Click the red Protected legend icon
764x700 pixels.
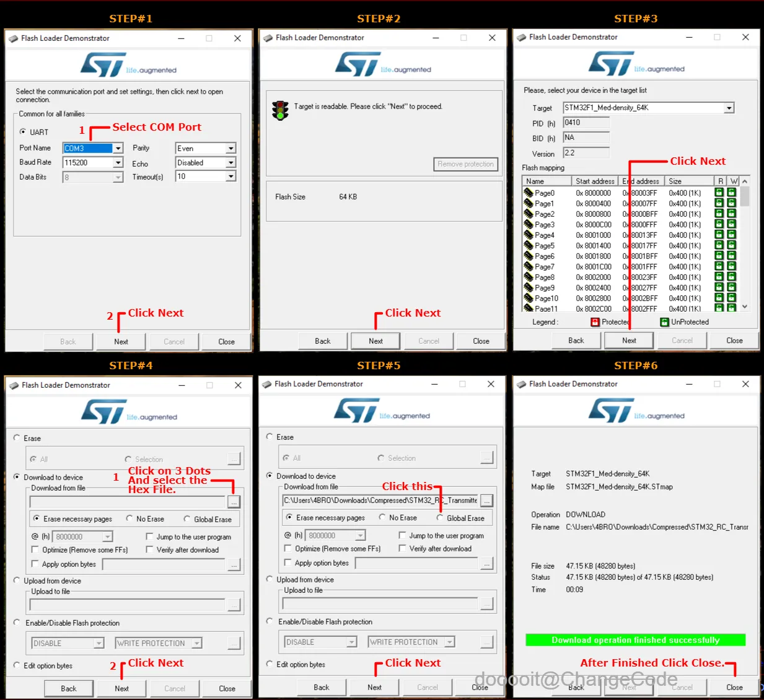[595, 322]
